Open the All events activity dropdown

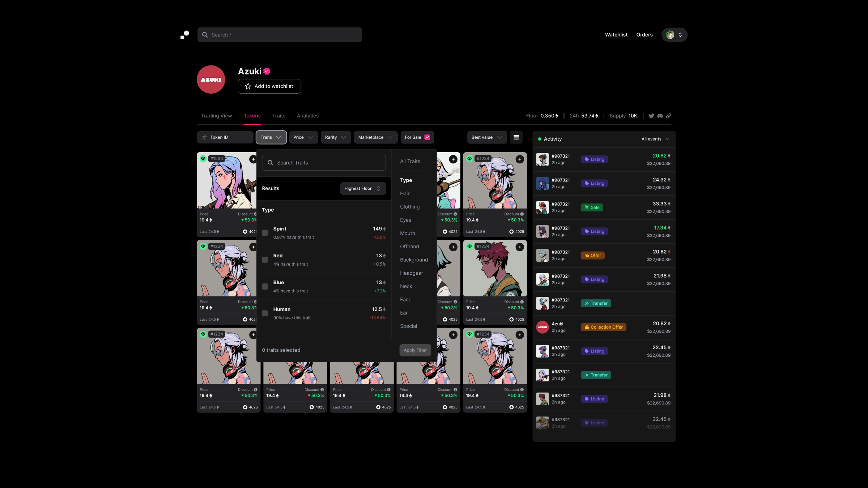(x=655, y=139)
